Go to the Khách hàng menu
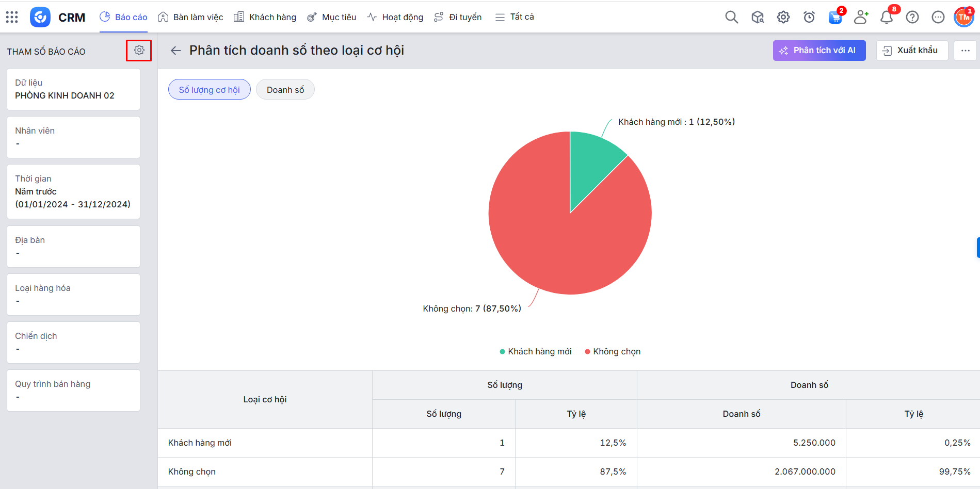The height and width of the screenshot is (489, 980). 265,17
